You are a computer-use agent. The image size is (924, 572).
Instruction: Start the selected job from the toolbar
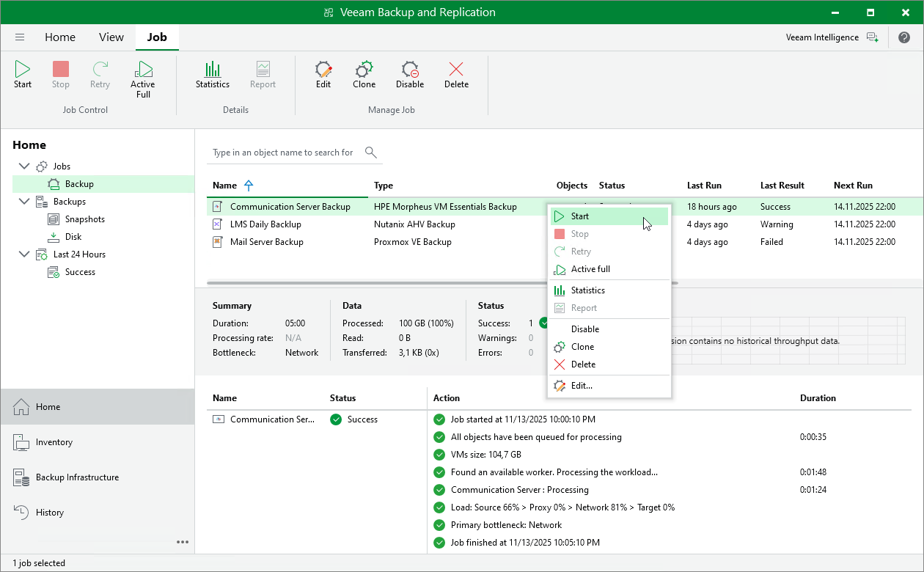22,73
